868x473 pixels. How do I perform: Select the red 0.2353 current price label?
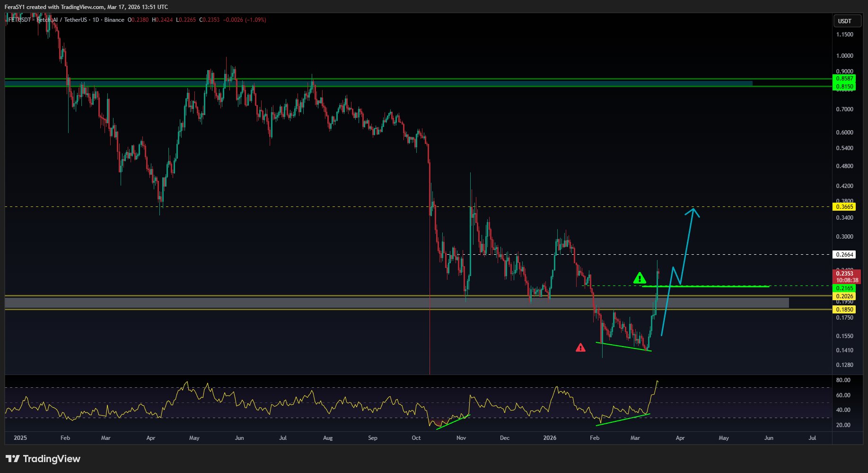coord(844,274)
